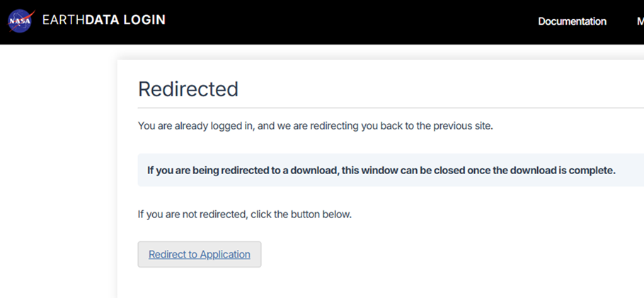This screenshot has height=298, width=644.
Task: Click empty black header area before Documentation
Action: click(349, 21)
